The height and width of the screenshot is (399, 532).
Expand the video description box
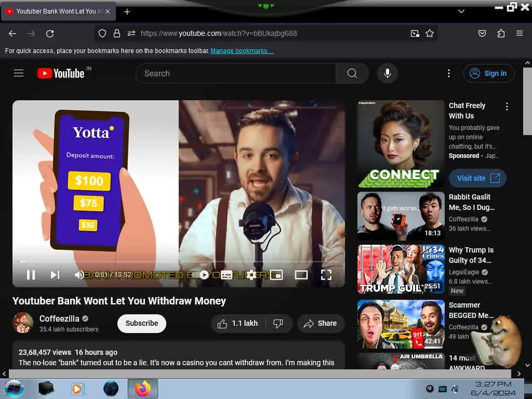click(179, 355)
